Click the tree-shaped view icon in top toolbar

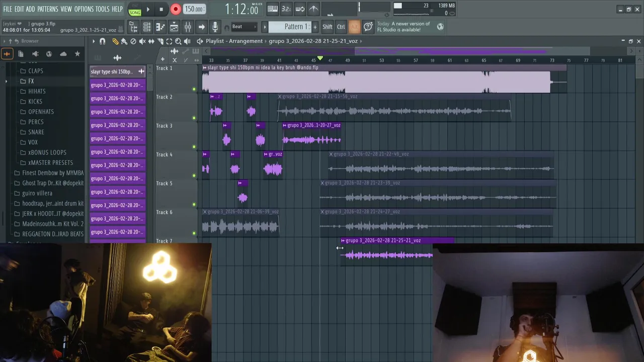click(133, 27)
